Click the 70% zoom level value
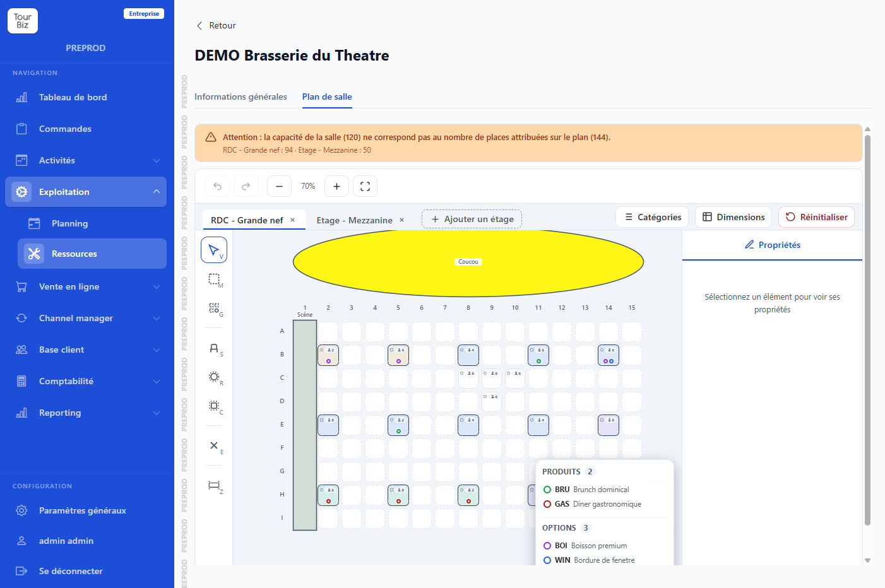The width and height of the screenshot is (885, 588). point(308,186)
